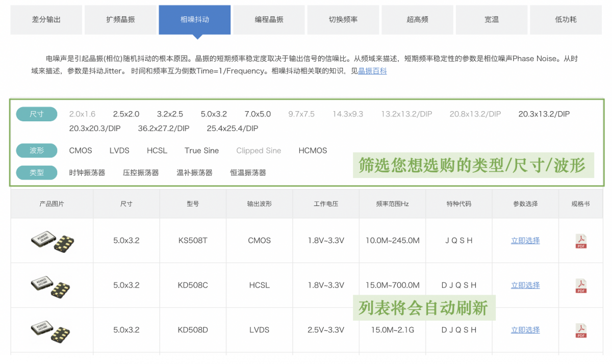Open PDF datasheet for KD508D
Image resolution: width=612 pixels, height=364 pixels.
coord(581,330)
